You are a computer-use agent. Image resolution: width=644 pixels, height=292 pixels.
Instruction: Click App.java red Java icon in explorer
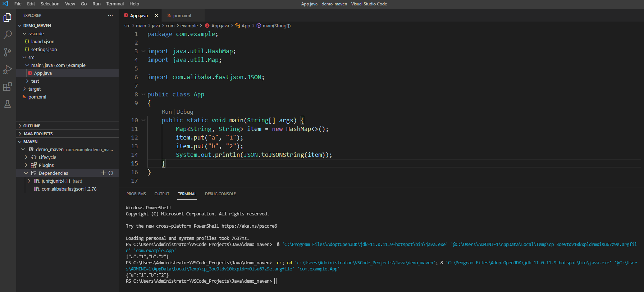point(30,73)
